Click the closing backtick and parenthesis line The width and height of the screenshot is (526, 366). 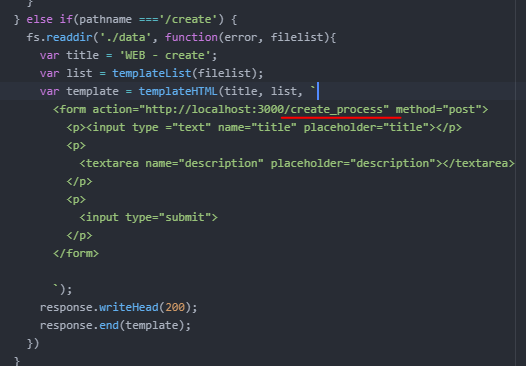pyautogui.click(x=62, y=289)
